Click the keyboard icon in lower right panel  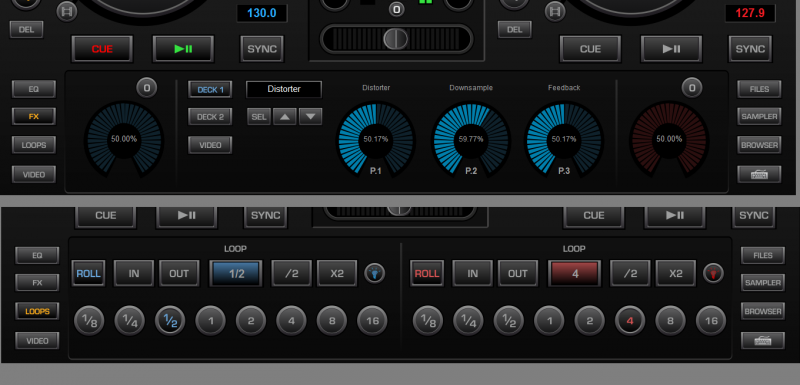click(x=763, y=341)
